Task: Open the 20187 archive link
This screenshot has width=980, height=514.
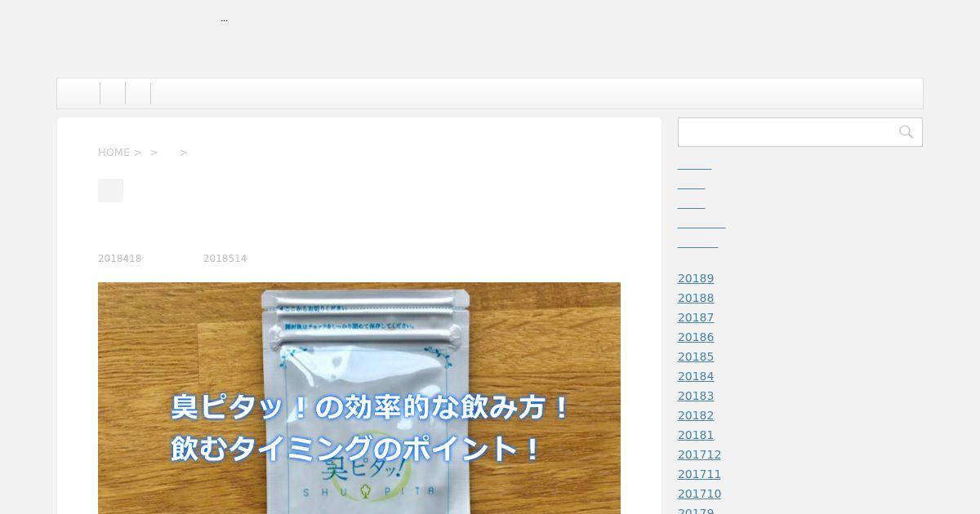Action: click(x=696, y=317)
